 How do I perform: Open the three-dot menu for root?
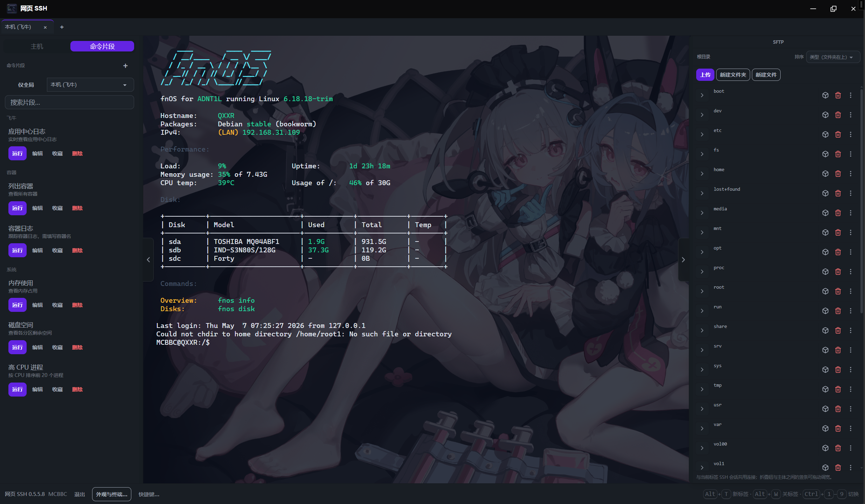[x=851, y=291]
